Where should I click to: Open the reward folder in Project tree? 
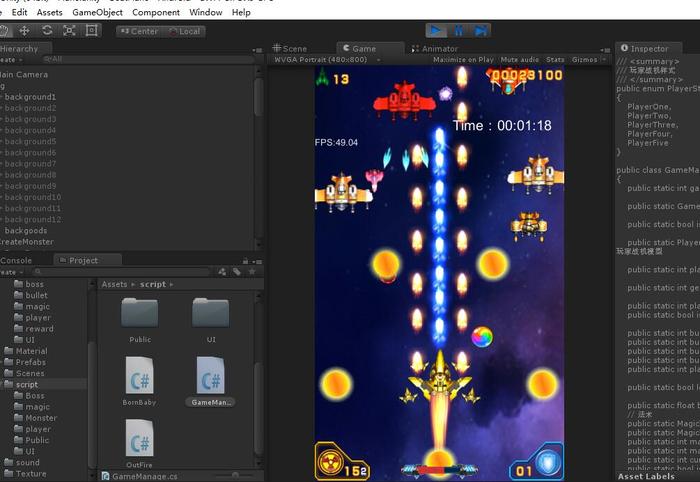click(x=34, y=328)
